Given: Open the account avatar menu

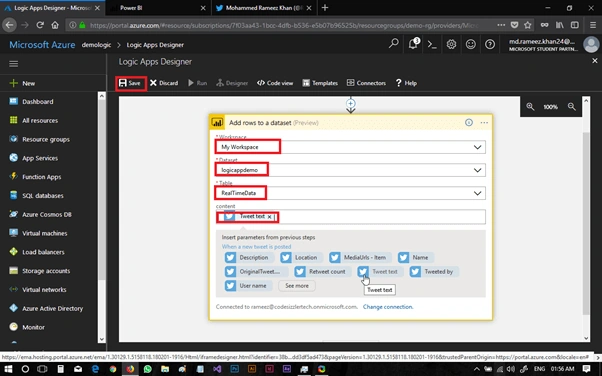Looking at the screenshot, I should coord(591,45).
